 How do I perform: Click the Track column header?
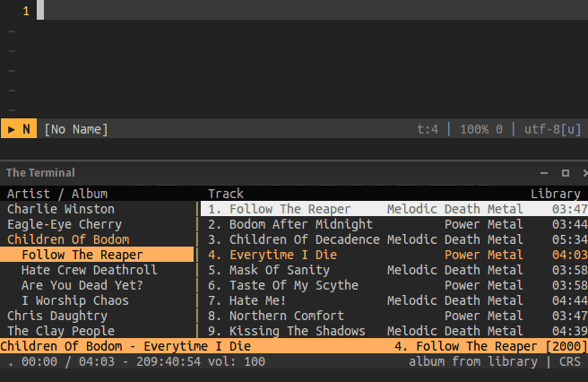(x=226, y=194)
